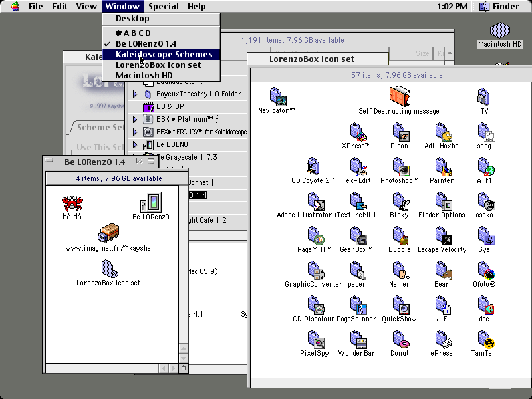Open the Self Destructing message icon
The image size is (532, 399).
click(400, 96)
